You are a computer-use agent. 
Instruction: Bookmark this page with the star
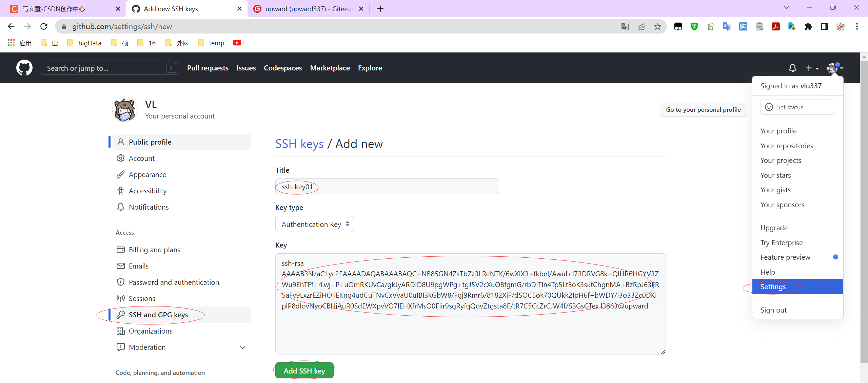click(657, 26)
